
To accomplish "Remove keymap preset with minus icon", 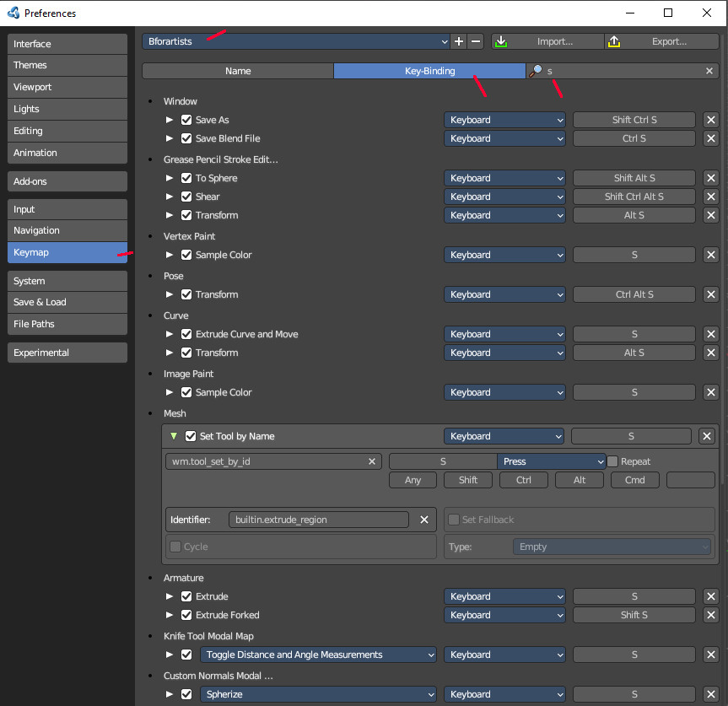I will [476, 41].
